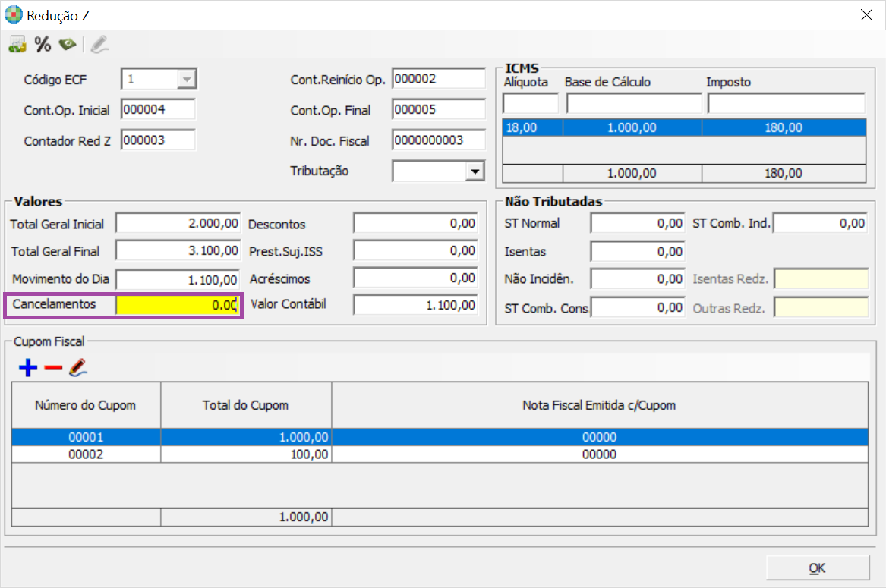Click the cash register icon in toolbar

coord(17,44)
